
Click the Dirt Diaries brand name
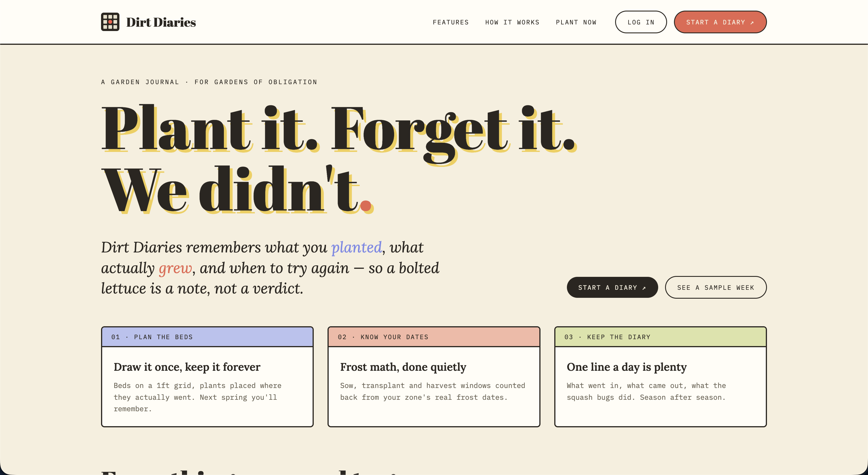pyautogui.click(x=161, y=22)
